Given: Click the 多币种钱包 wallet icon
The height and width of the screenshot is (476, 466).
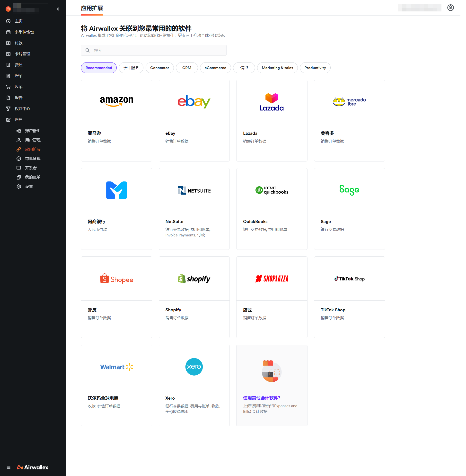Looking at the screenshot, I should (8, 32).
